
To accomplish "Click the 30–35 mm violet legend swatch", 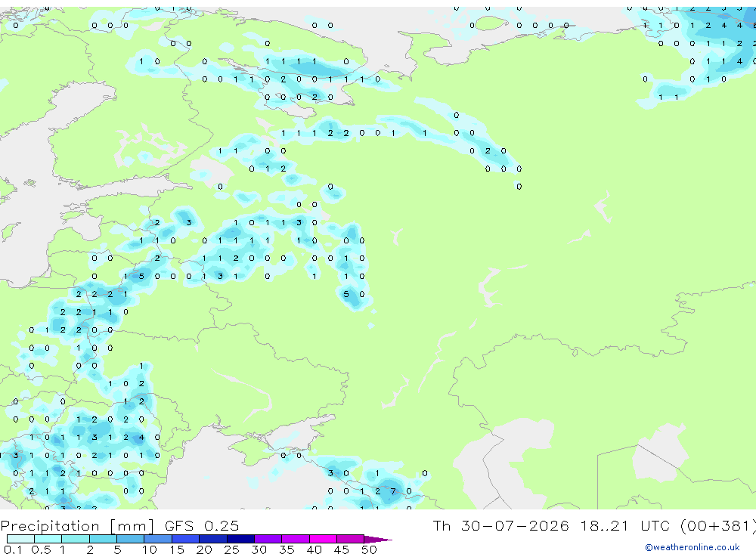I will (x=268, y=539).
